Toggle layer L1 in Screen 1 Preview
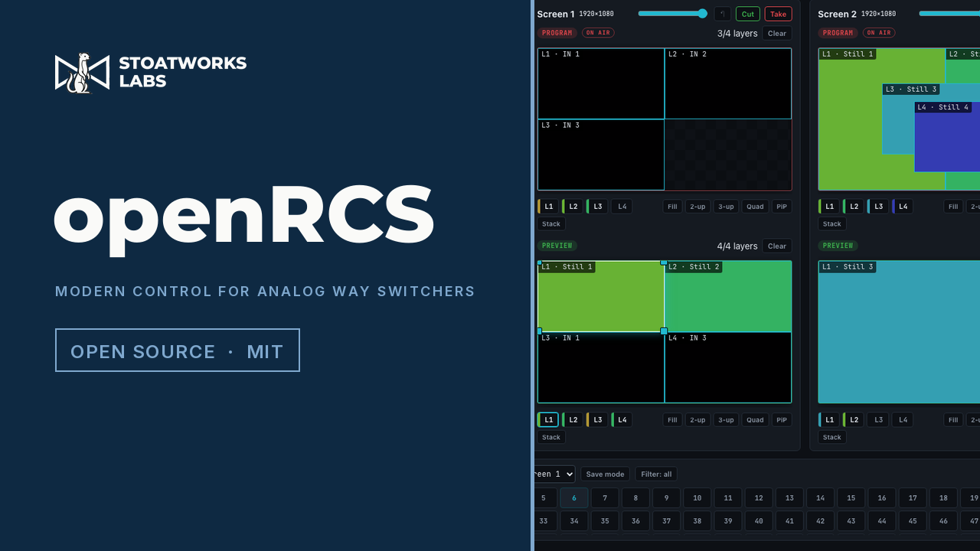 [x=548, y=420]
